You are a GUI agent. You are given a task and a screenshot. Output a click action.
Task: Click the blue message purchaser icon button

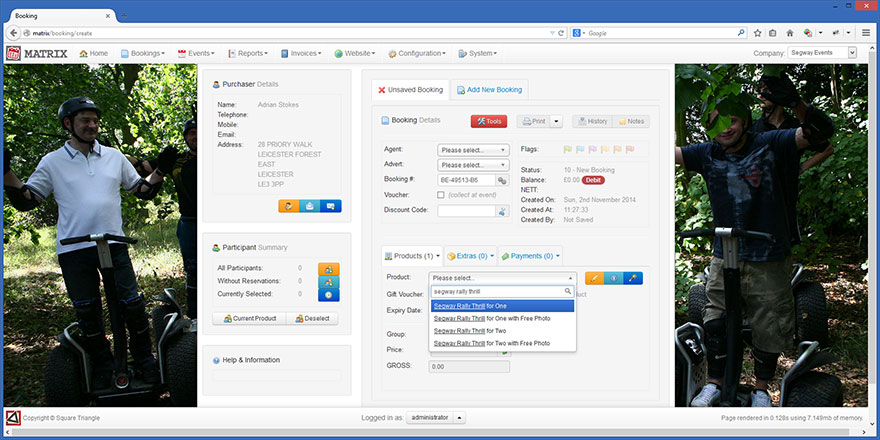tap(331, 206)
